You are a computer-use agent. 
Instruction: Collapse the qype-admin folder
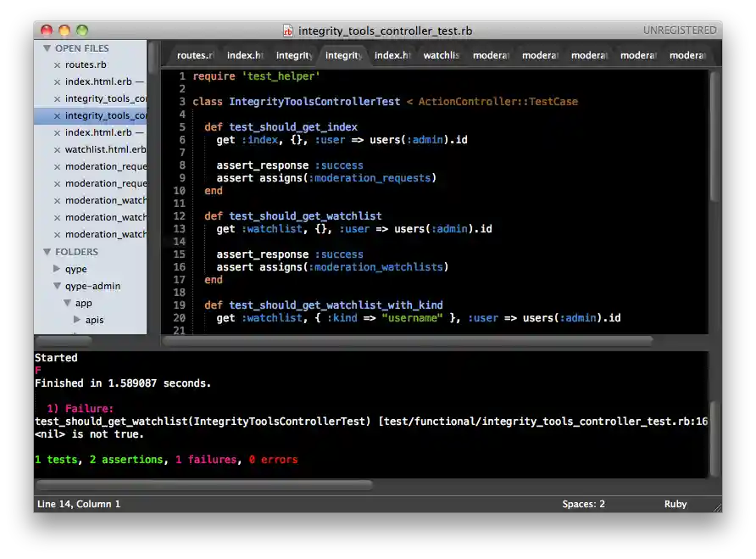coord(58,286)
